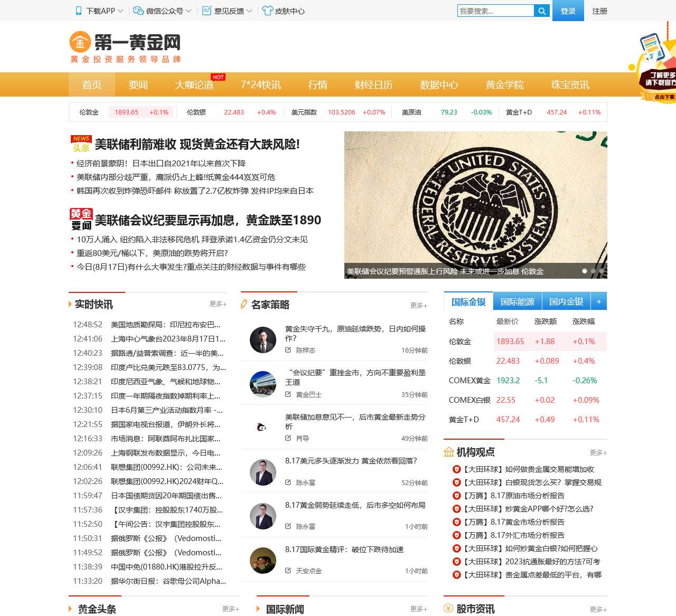
Task: Expand the 意见反馈 dropdown
Action: [249, 11]
